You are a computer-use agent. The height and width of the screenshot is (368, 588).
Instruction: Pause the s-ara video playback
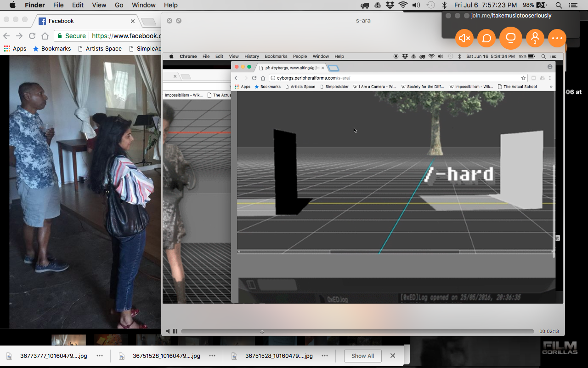175,331
